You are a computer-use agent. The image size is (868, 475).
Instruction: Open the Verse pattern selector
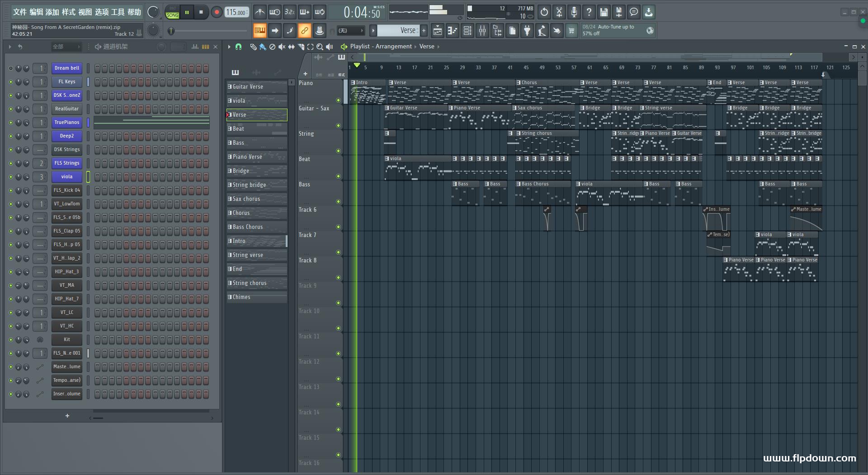(x=398, y=30)
